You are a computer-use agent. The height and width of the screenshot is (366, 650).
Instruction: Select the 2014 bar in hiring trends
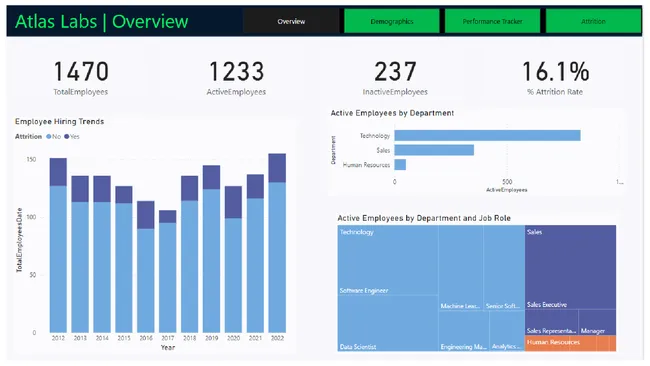[102, 254]
